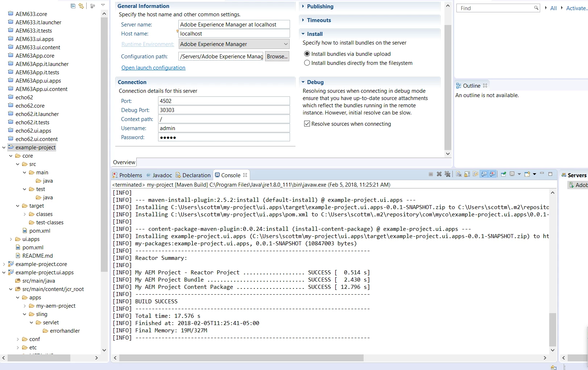This screenshot has height=370, width=588.
Task: Switch to the Declaration tab
Action: coord(193,175)
